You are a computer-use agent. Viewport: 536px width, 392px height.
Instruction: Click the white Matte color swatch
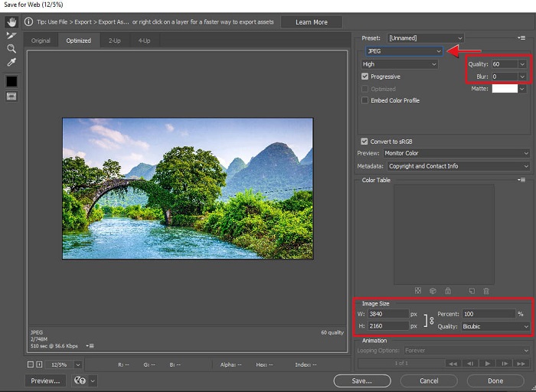(505, 89)
